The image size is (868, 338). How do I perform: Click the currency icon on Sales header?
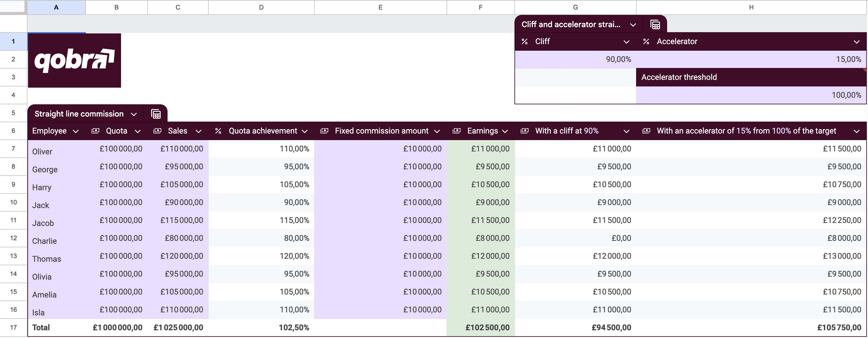tap(157, 131)
